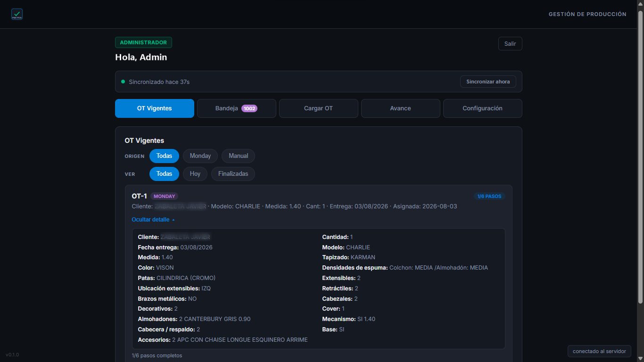Go to the Avance tab
The width and height of the screenshot is (644, 362).
(x=401, y=108)
